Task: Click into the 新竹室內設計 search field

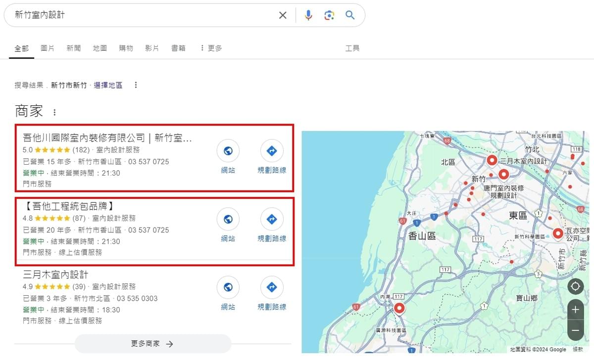Action: tap(144, 15)
